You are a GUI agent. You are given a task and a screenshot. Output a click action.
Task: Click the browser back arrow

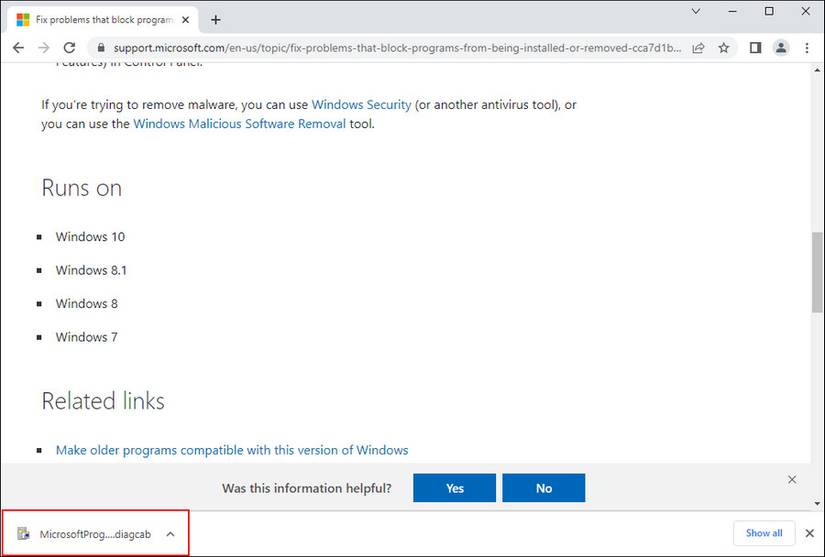pos(18,48)
